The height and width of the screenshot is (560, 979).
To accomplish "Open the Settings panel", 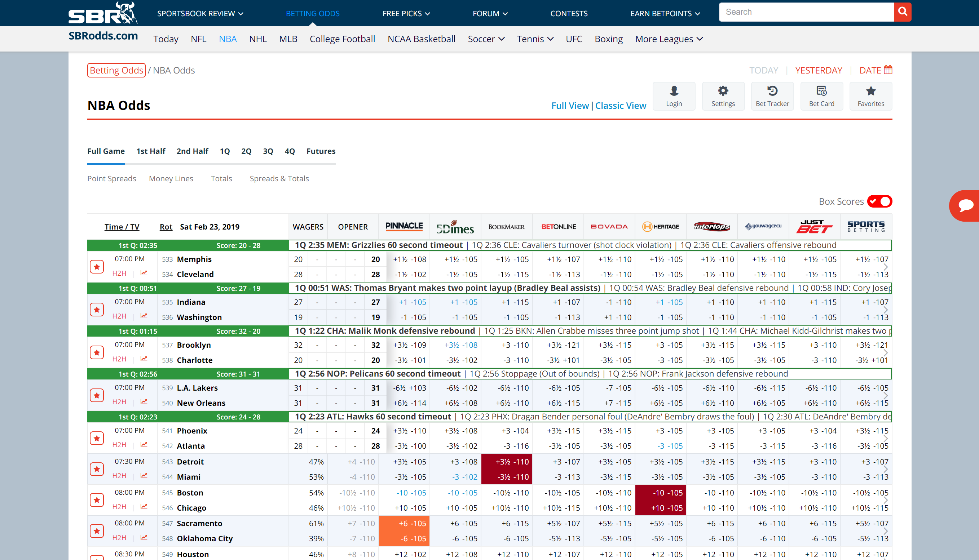I will (x=723, y=95).
